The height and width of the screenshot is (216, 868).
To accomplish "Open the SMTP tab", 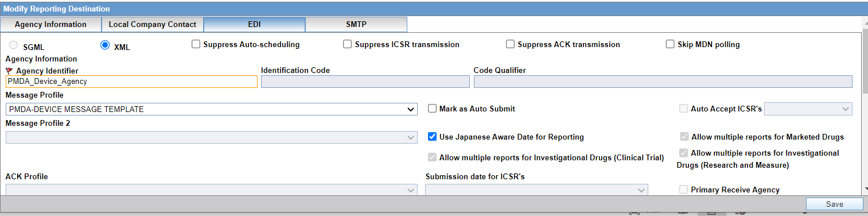I will 356,24.
